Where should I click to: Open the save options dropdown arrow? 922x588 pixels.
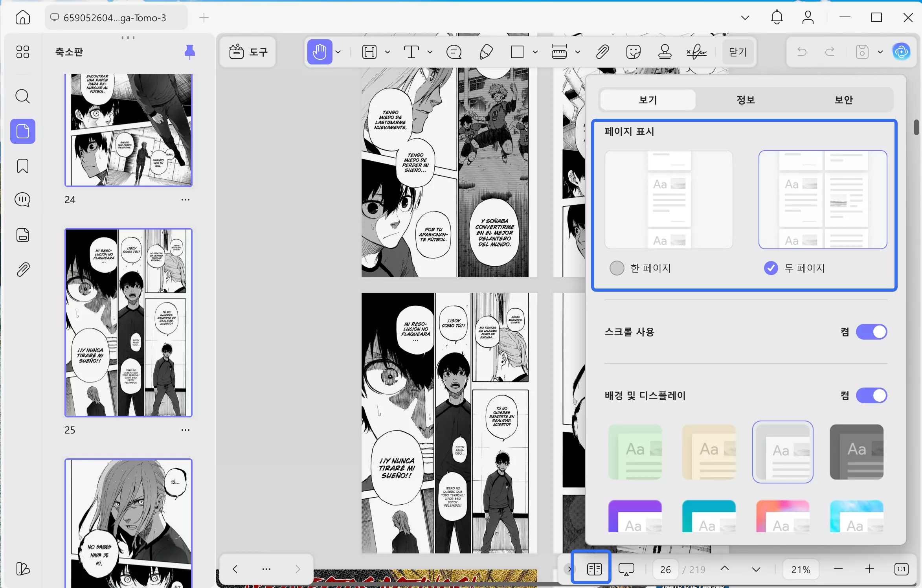880,52
